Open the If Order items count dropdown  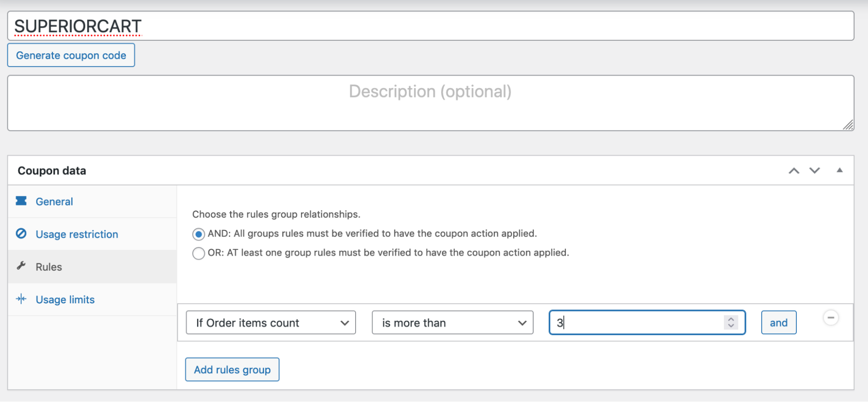pyautogui.click(x=270, y=322)
